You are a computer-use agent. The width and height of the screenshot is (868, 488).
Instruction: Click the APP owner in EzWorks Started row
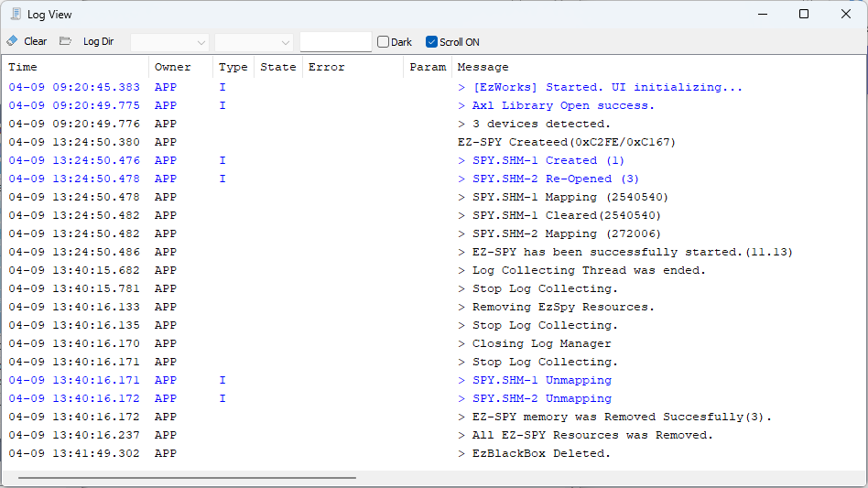pyautogui.click(x=166, y=87)
